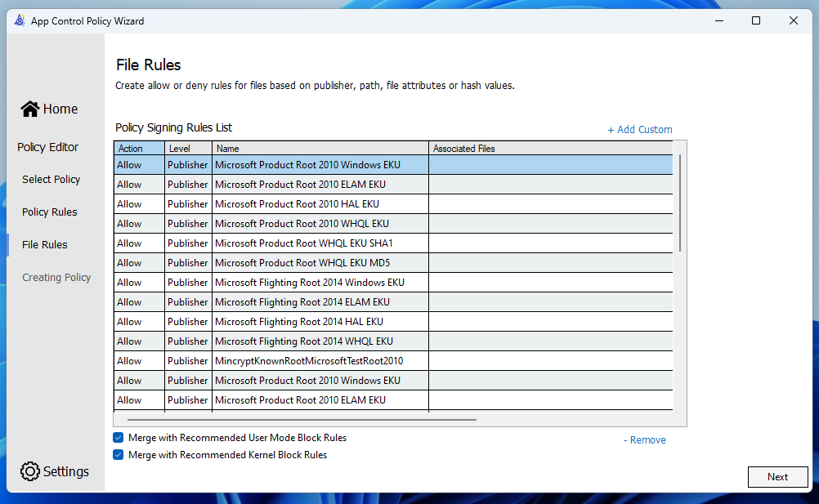Click the Next button

(x=777, y=477)
